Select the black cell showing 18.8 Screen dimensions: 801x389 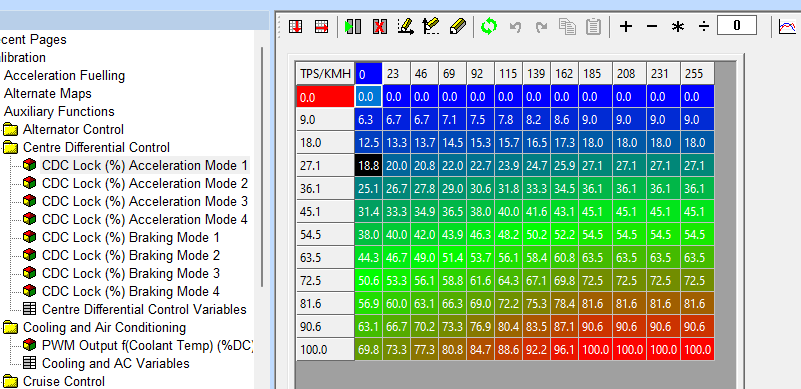[368, 166]
